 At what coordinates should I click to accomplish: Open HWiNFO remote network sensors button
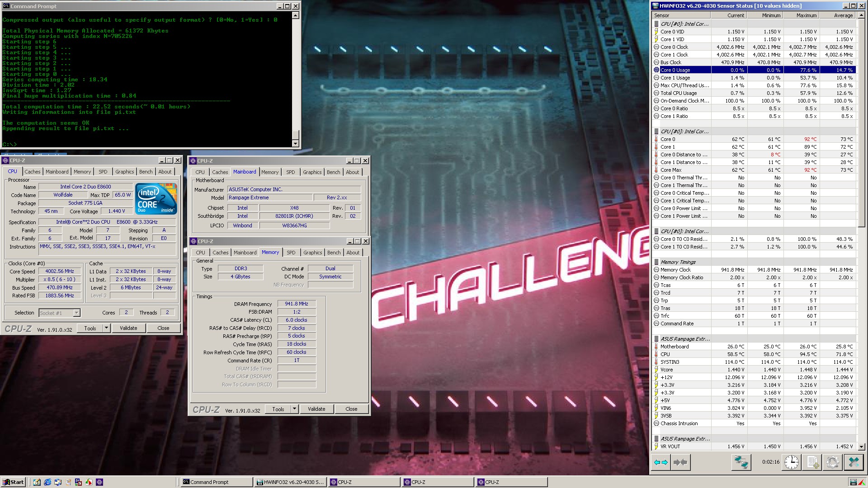coord(741,462)
